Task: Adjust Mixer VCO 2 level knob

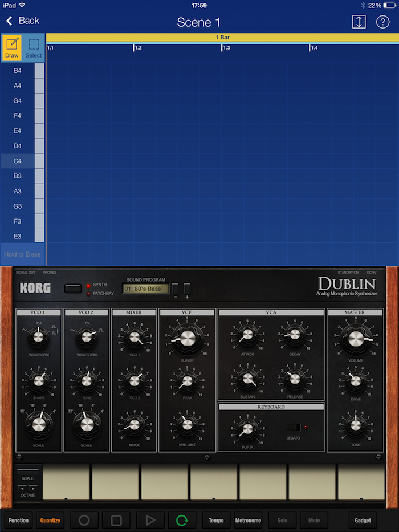Action: [135, 381]
